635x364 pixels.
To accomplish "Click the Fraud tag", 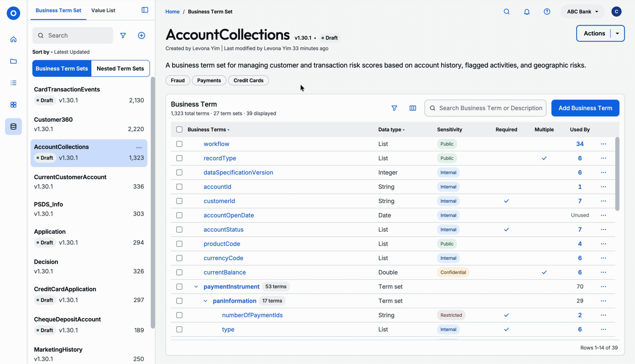I will (177, 80).
